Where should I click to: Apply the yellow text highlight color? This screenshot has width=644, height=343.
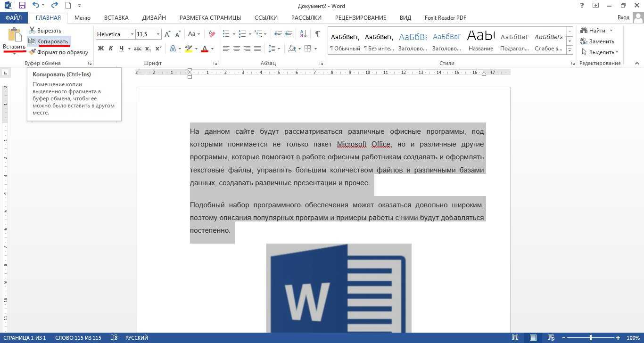(189, 49)
